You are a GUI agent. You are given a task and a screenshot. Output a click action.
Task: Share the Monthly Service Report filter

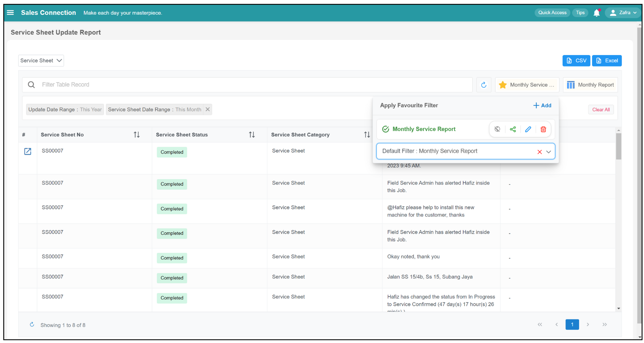coord(513,129)
